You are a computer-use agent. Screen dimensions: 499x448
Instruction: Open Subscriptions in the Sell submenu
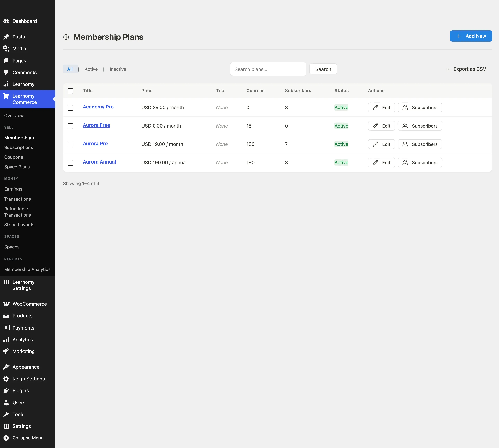[19, 147]
